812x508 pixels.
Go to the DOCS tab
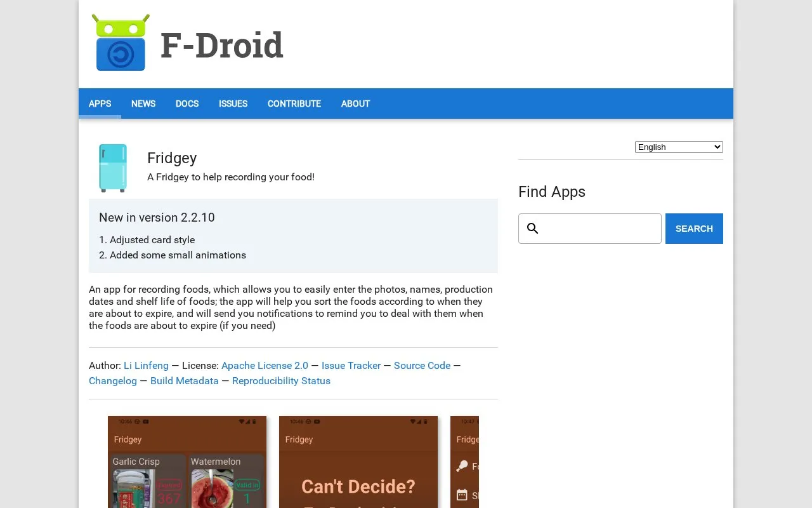point(187,104)
